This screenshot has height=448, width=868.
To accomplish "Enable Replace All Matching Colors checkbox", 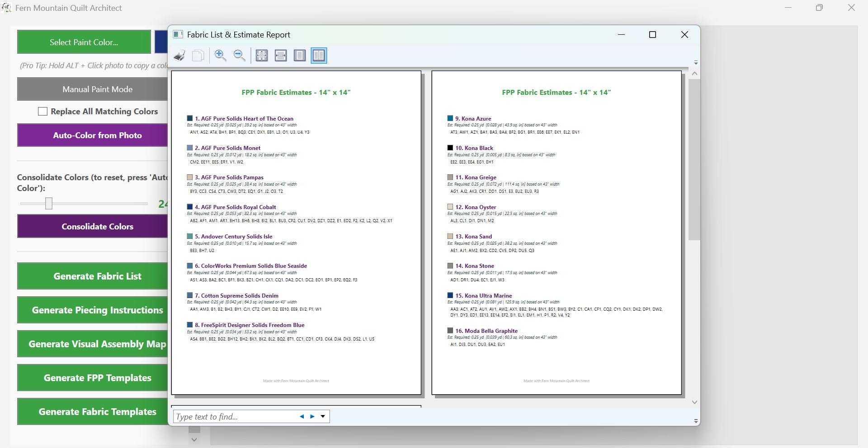I will pyautogui.click(x=42, y=112).
